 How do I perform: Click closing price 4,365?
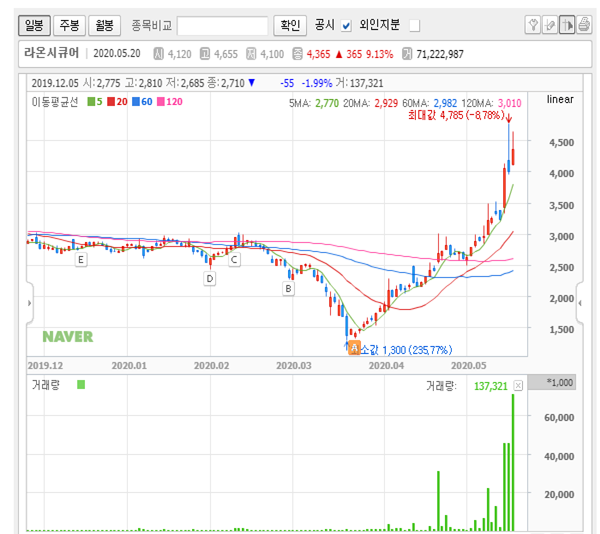[318, 54]
